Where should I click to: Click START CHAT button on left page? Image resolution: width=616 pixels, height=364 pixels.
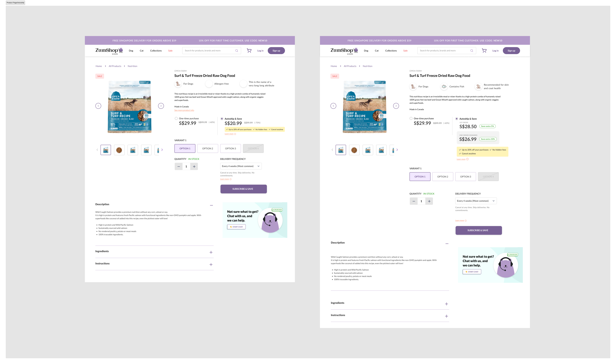click(x=236, y=227)
